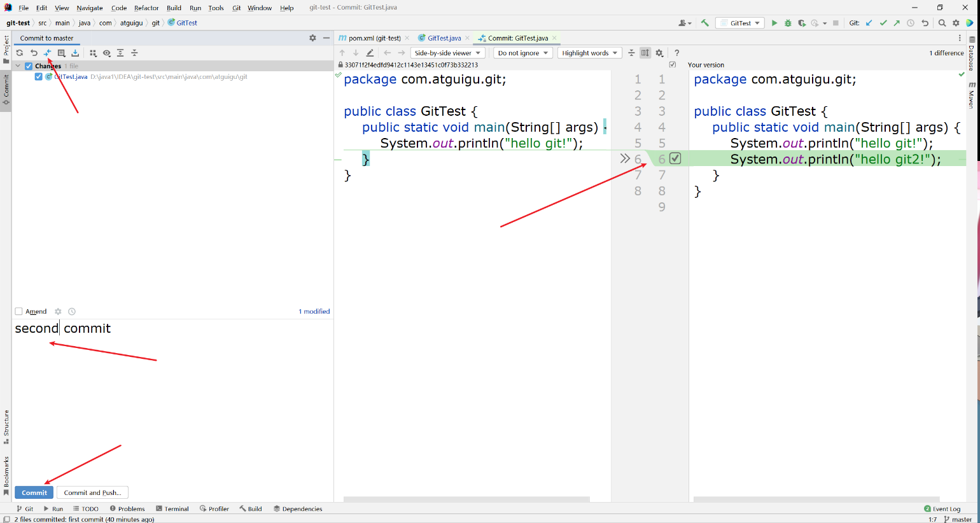Click in the commit message field

coord(172,401)
